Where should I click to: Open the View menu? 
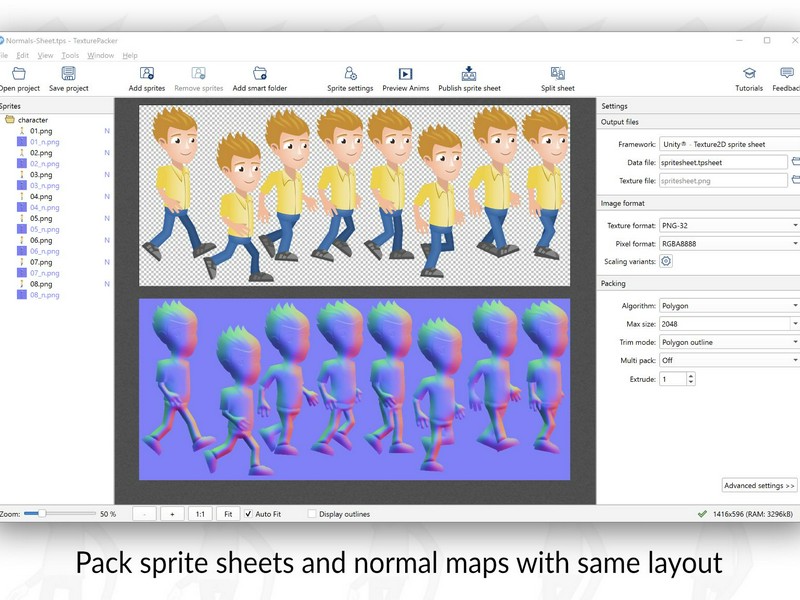click(x=45, y=55)
